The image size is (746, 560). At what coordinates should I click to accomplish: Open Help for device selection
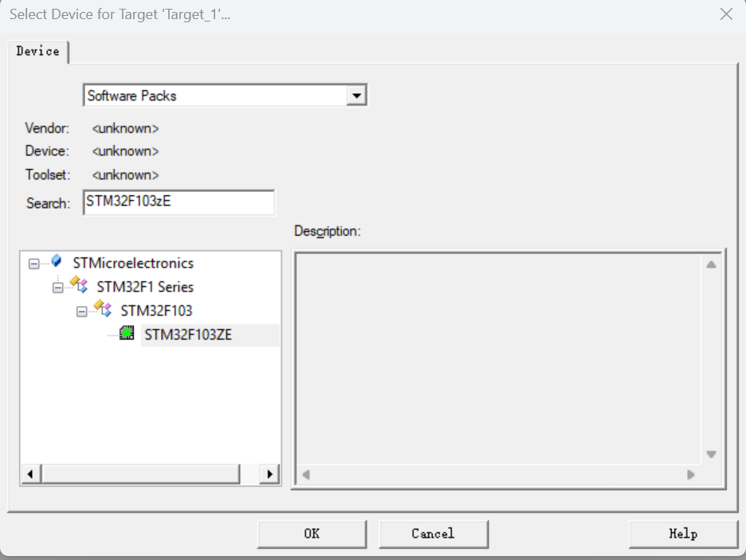(x=683, y=534)
